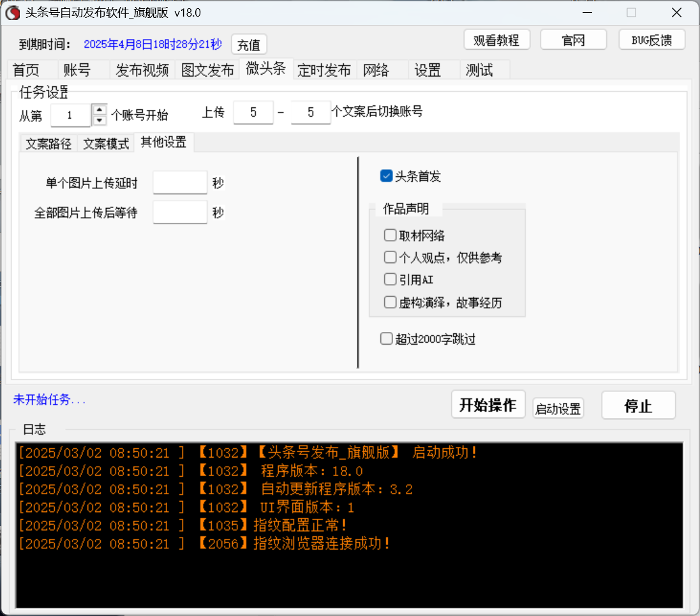This screenshot has height=616, width=700.
Task: Click the 开始操作 start button
Action: pyautogui.click(x=488, y=405)
